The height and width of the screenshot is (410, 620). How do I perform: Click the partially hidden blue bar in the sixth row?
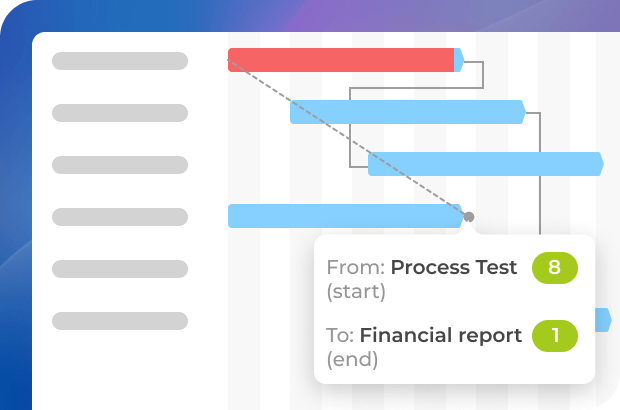[x=603, y=320]
